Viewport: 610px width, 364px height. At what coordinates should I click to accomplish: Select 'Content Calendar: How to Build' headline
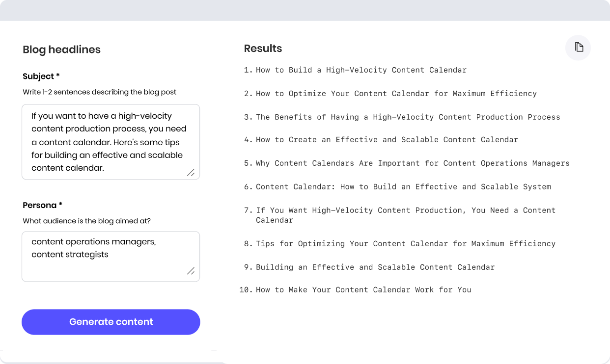pos(403,187)
